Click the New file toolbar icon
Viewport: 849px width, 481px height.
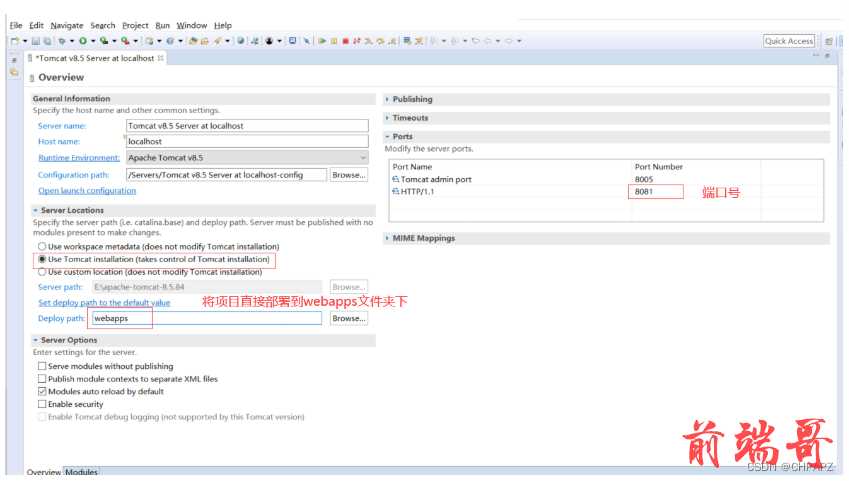point(15,41)
